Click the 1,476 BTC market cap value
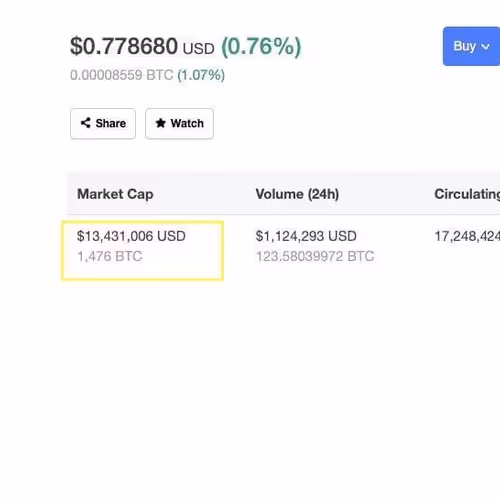The image size is (500, 500). (x=110, y=256)
